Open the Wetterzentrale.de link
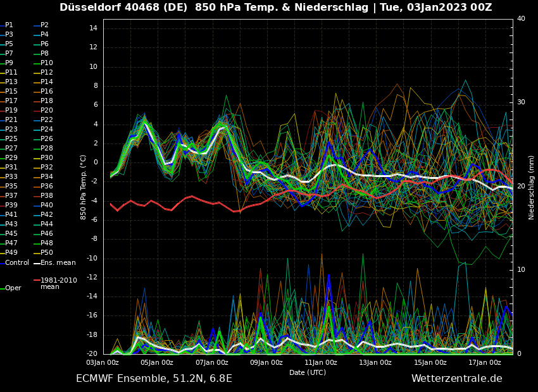This screenshot has width=538, height=392. [456, 379]
